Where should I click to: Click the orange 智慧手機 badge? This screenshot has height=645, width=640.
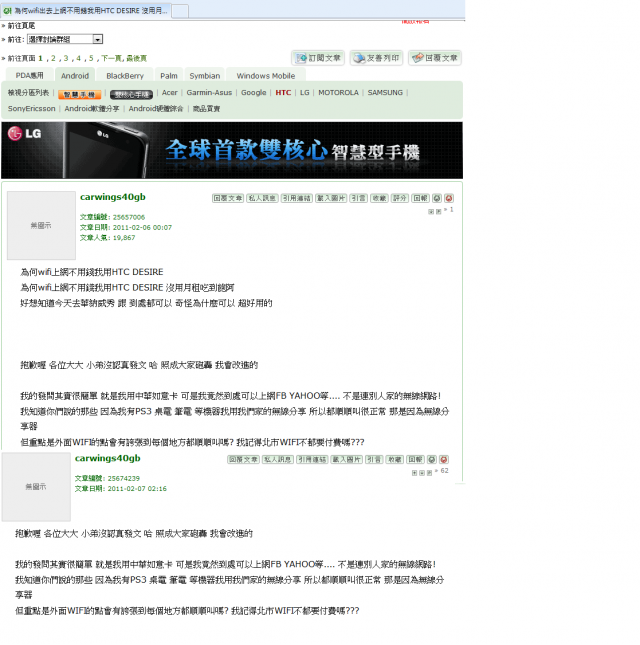click(x=79, y=95)
